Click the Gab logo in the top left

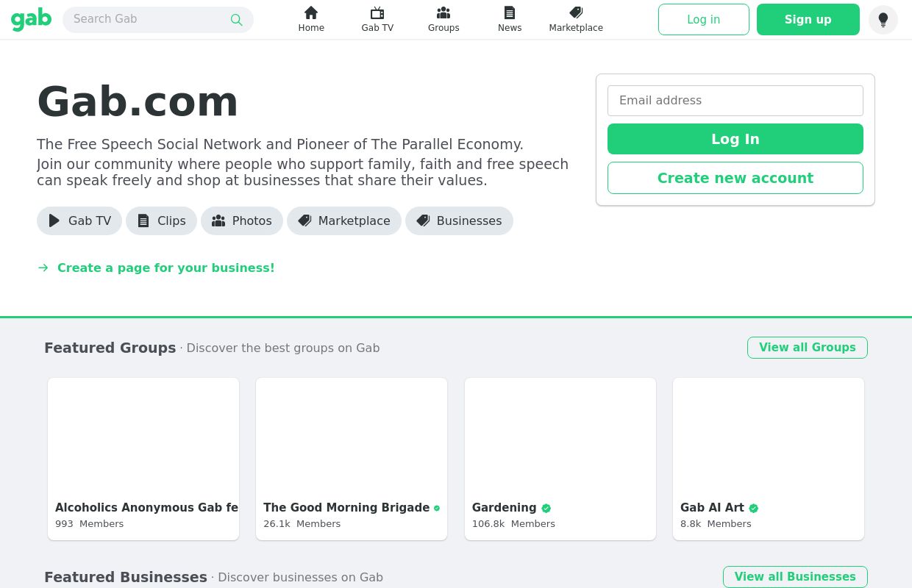31,19
